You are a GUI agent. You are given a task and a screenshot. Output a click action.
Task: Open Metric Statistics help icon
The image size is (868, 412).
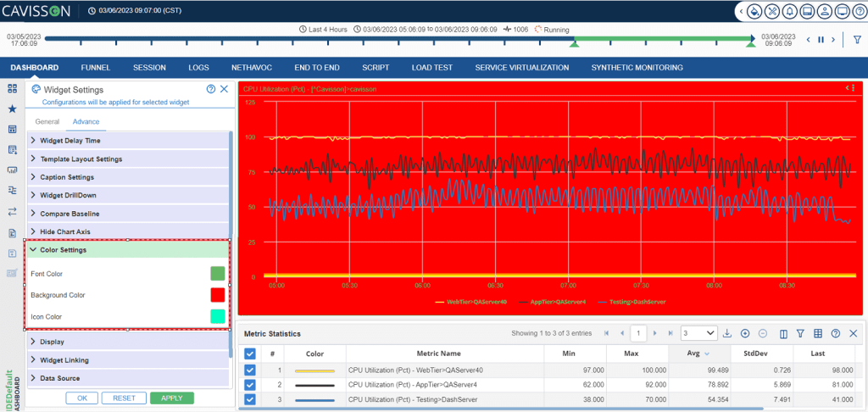pos(836,333)
